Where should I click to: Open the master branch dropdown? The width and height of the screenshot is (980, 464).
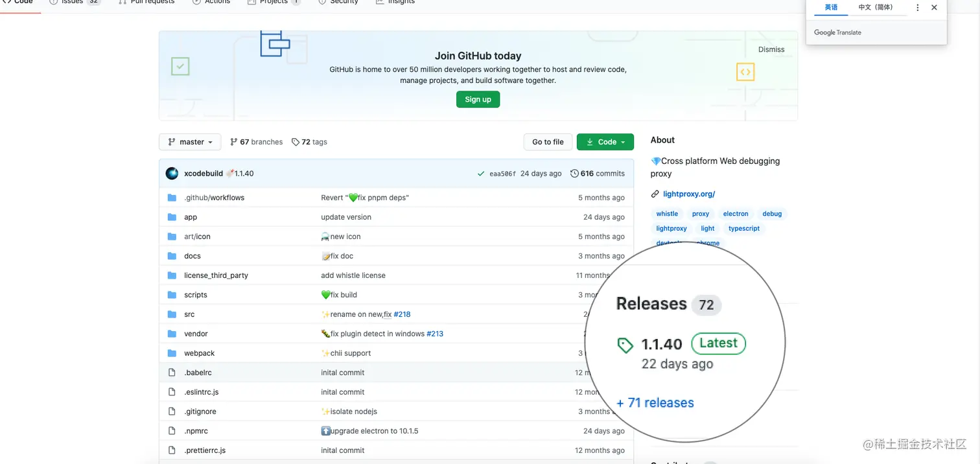click(190, 142)
